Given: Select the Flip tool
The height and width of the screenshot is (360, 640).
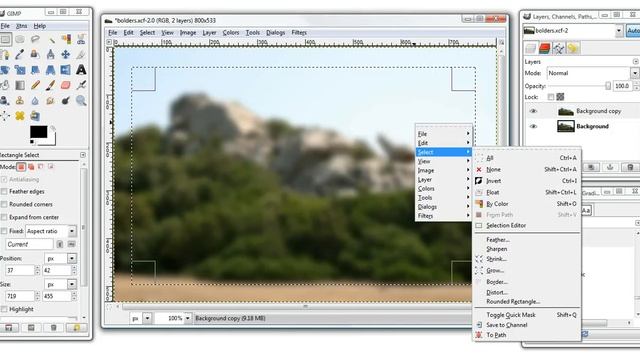Looking at the screenshot, I should tap(66, 70).
